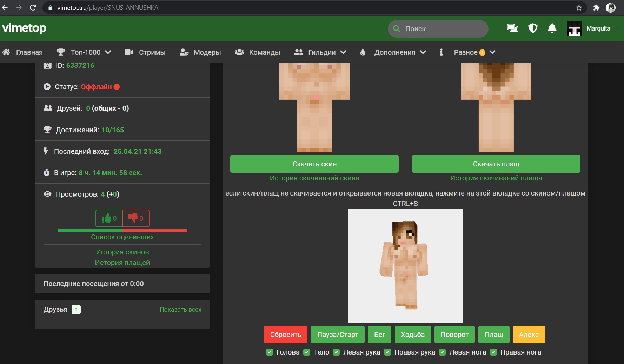The width and height of the screenshot is (624, 364).
Task: Focus the Поиск search field
Action: coord(438,29)
